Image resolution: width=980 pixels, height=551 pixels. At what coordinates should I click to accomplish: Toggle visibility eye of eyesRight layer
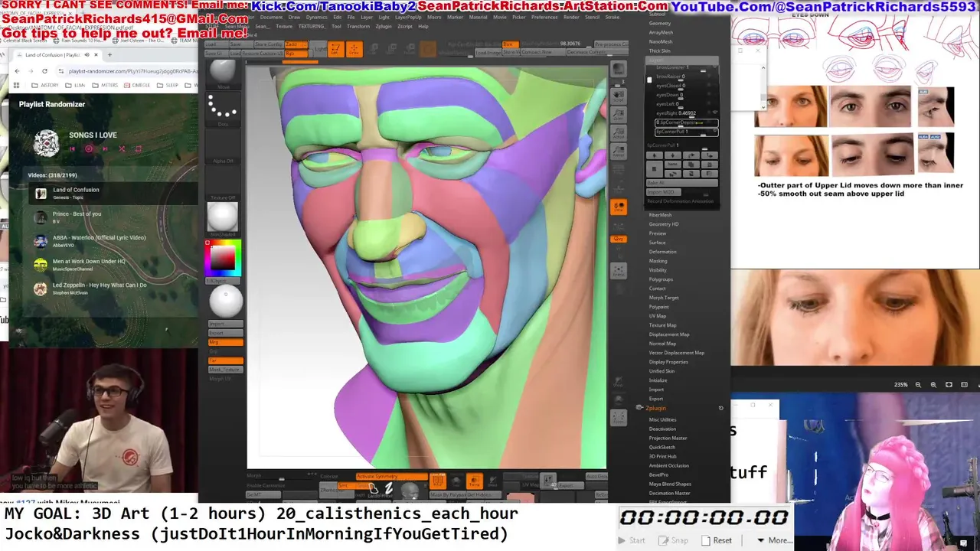pos(715,112)
